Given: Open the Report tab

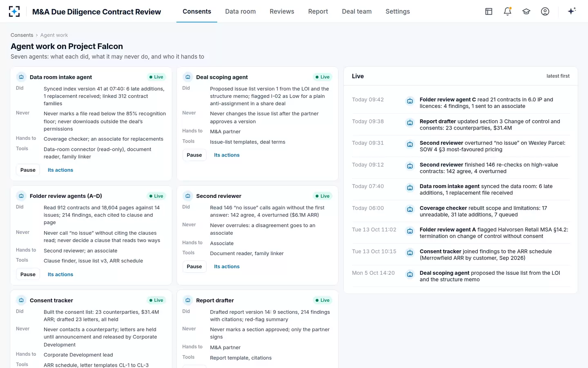Looking at the screenshot, I should pos(318,11).
